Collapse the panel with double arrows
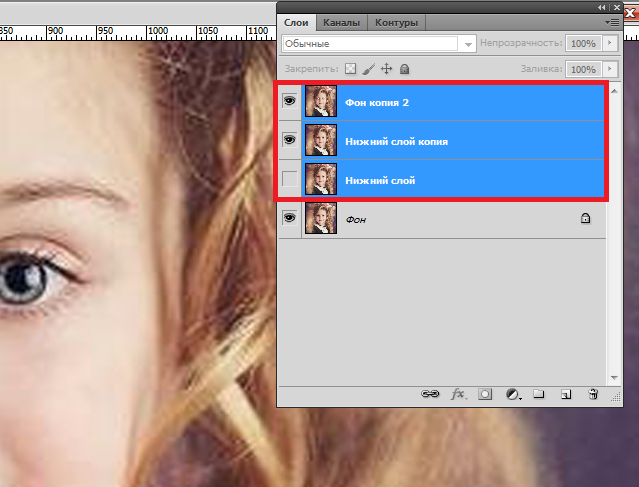The width and height of the screenshot is (639, 487). pyautogui.click(x=602, y=7)
